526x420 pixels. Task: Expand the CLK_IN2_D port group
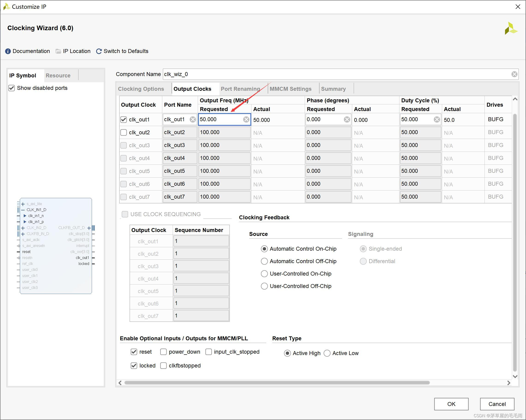pos(23,228)
